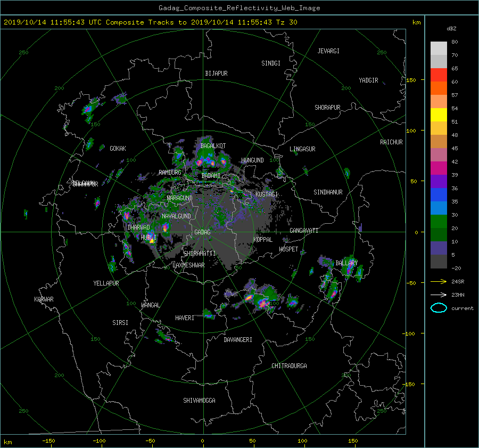Select the KOPPAL label
The image size is (479, 448).
tap(263, 240)
